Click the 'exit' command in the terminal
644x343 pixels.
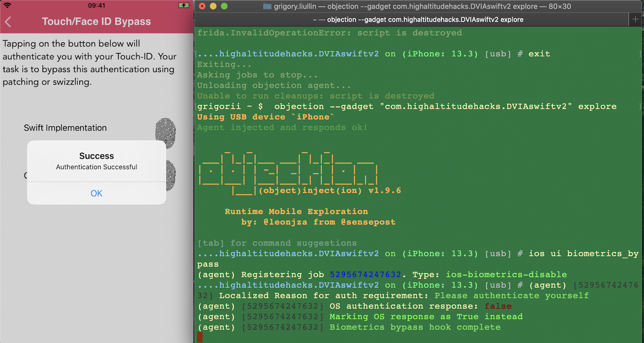(x=539, y=54)
